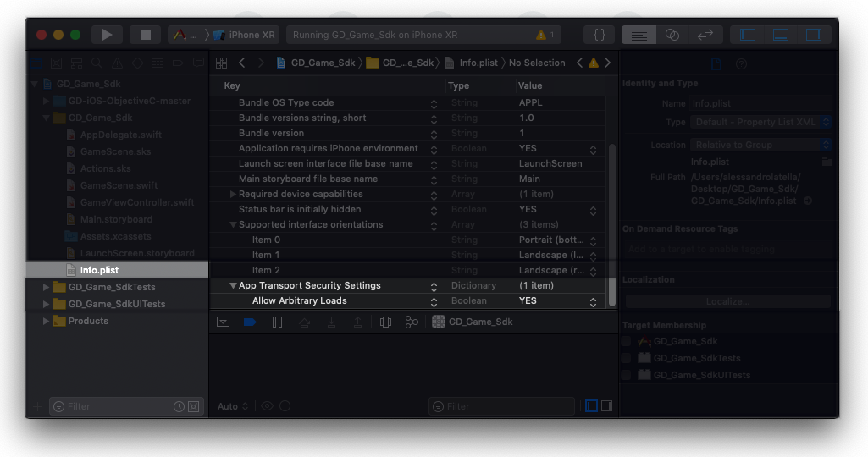Open the report navigator speech-bubble tab
Image resolution: width=868 pixels, height=457 pixels.
198,63
